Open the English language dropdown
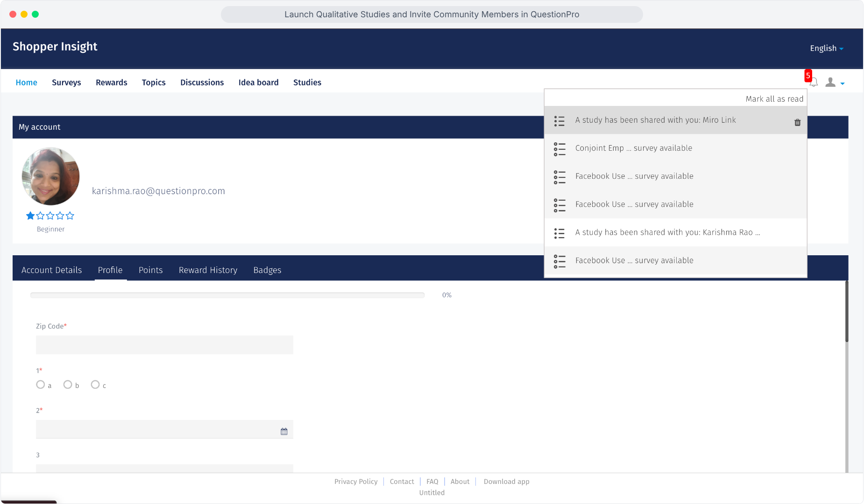 [x=827, y=49]
